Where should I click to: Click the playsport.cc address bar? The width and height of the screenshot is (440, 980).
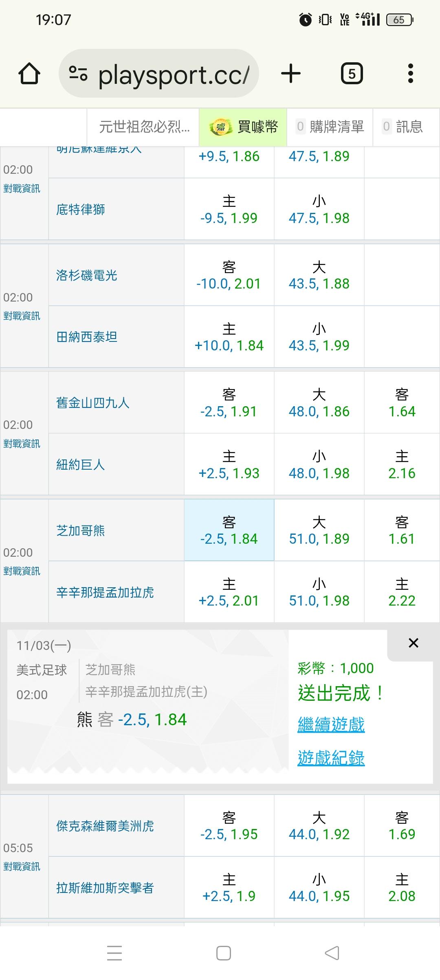[173, 74]
